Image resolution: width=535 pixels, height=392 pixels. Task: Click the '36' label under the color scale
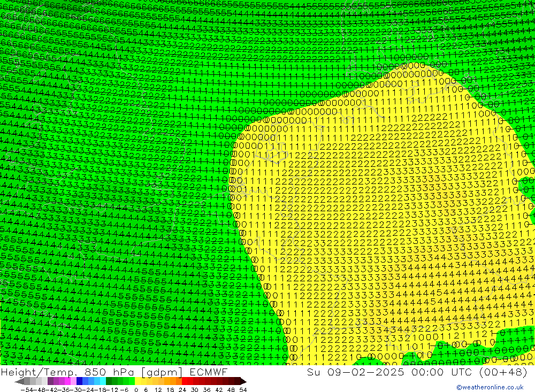[x=207, y=390]
